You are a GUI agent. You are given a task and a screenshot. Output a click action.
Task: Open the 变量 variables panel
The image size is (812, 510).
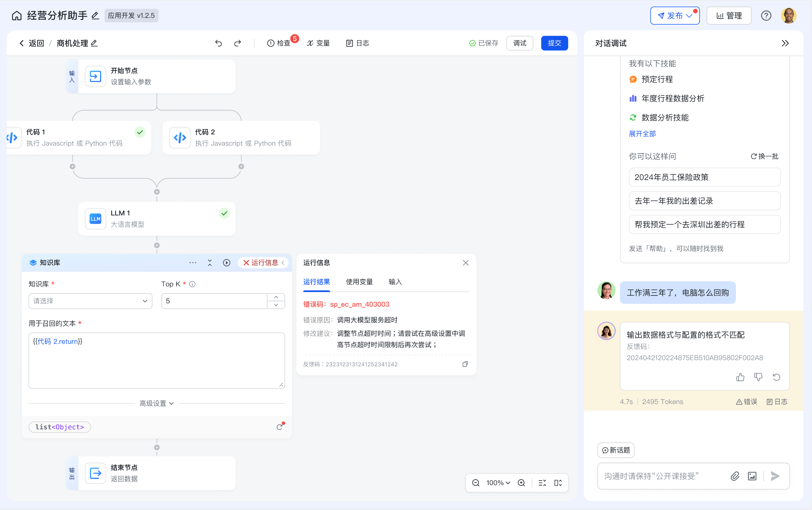[318, 43]
